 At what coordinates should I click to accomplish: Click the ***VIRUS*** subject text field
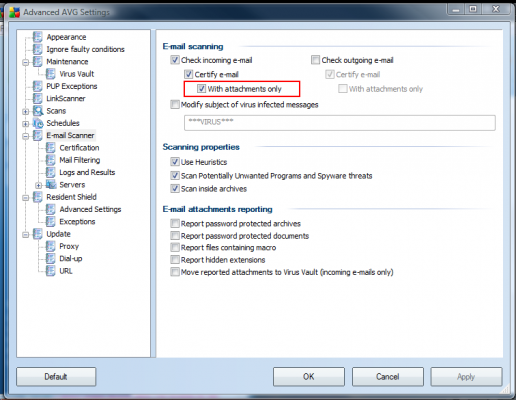[340, 123]
